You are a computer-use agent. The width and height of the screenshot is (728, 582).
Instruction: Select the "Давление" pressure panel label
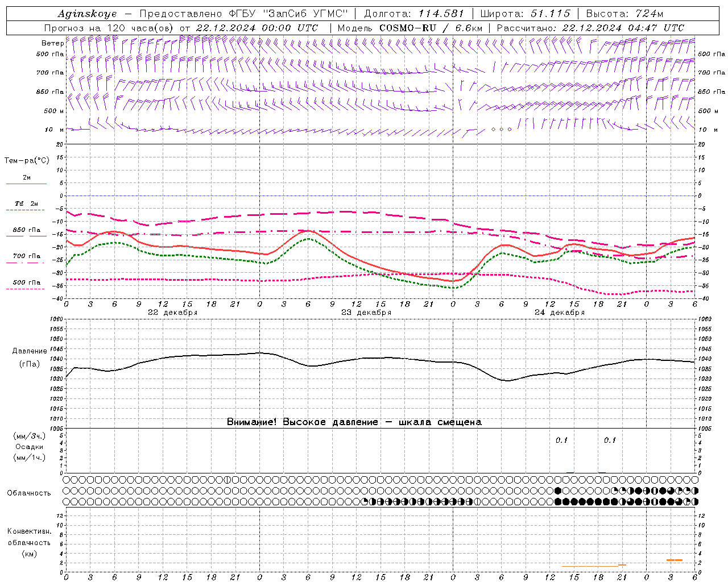29,351
